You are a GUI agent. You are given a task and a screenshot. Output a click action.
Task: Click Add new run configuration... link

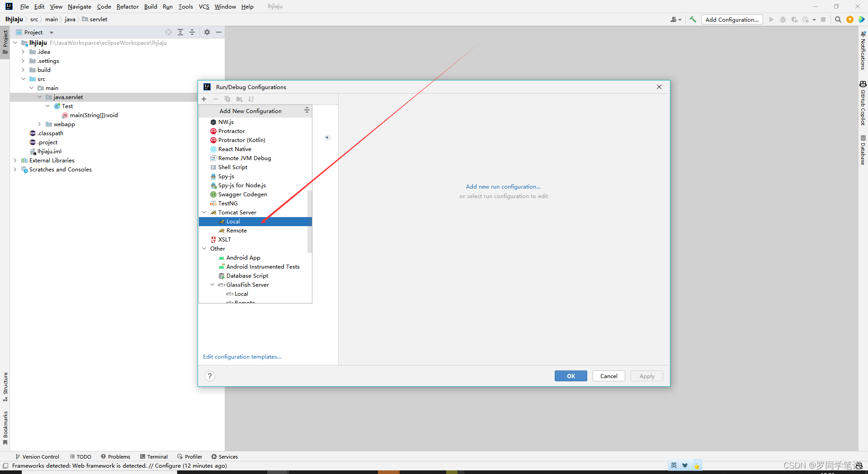(x=503, y=186)
